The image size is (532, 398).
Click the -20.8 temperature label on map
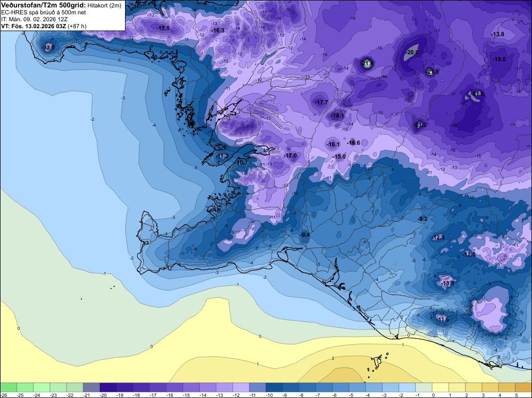(x=412, y=52)
